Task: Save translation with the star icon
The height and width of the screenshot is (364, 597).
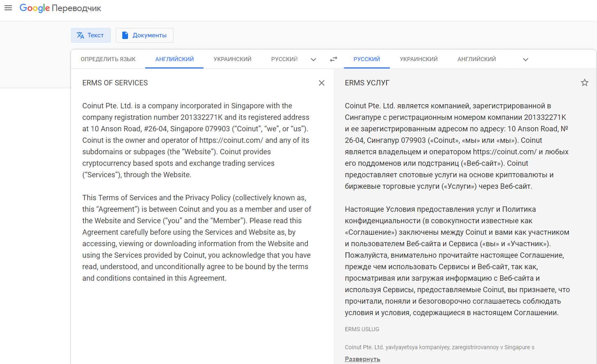Action: click(x=585, y=83)
